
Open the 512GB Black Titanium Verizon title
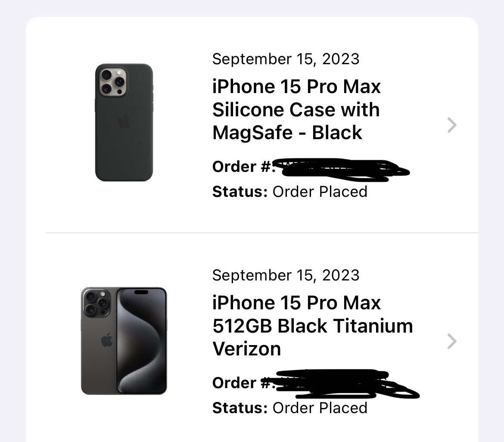click(312, 326)
